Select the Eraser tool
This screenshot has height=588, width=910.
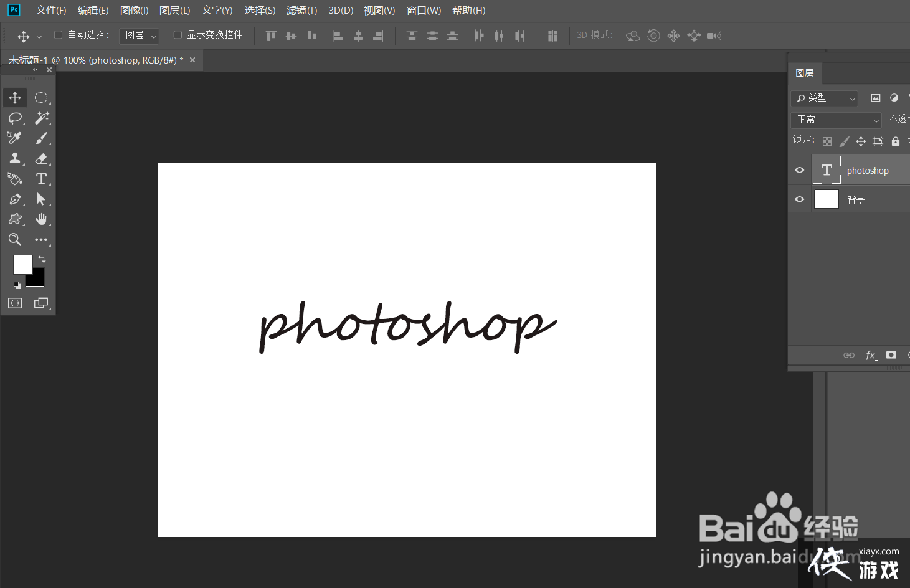pos(42,158)
